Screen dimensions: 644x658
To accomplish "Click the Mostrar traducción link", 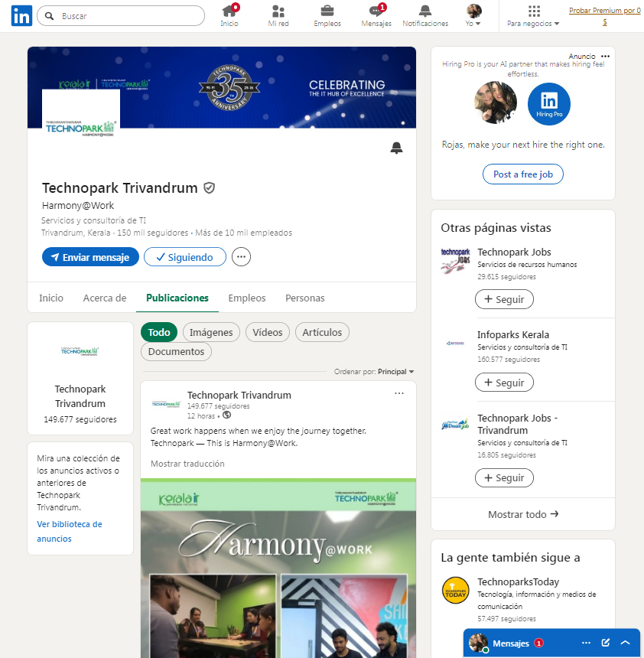I will [187, 464].
